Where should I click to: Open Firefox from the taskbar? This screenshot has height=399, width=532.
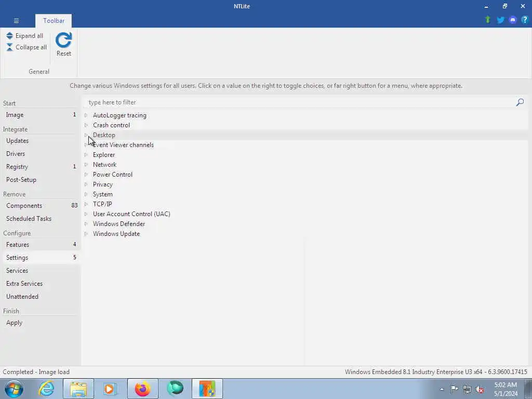[x=142, y=389]
